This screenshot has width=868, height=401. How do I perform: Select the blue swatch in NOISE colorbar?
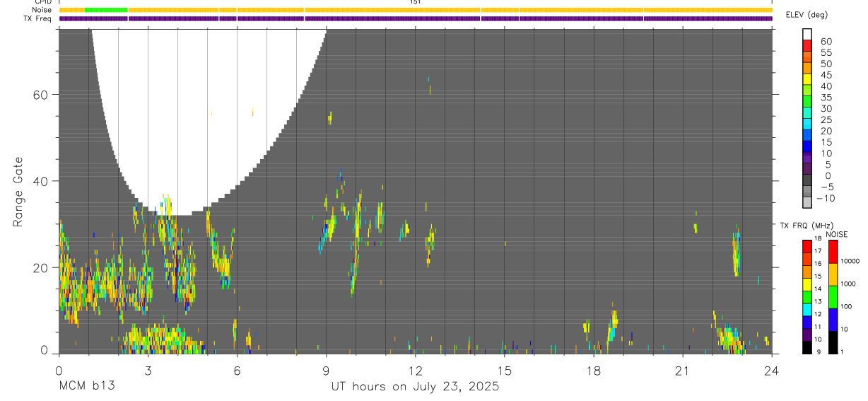click(x=833, y=320)
